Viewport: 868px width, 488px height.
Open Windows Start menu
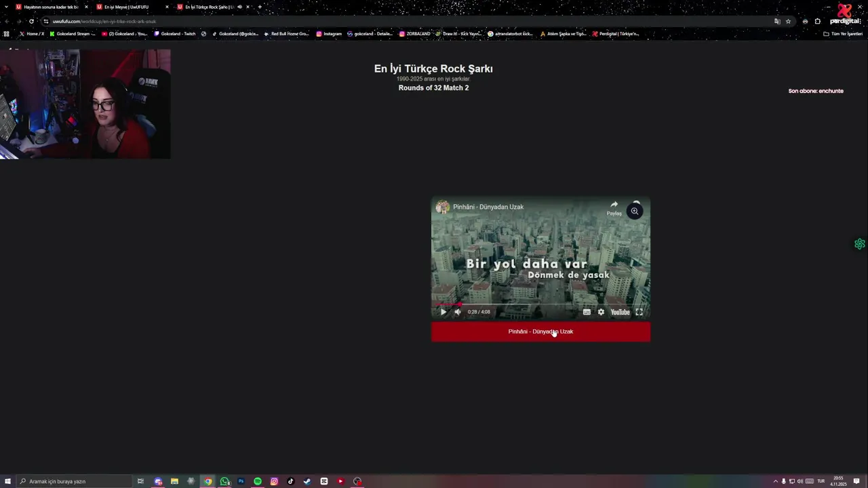(x=7, y=481)
